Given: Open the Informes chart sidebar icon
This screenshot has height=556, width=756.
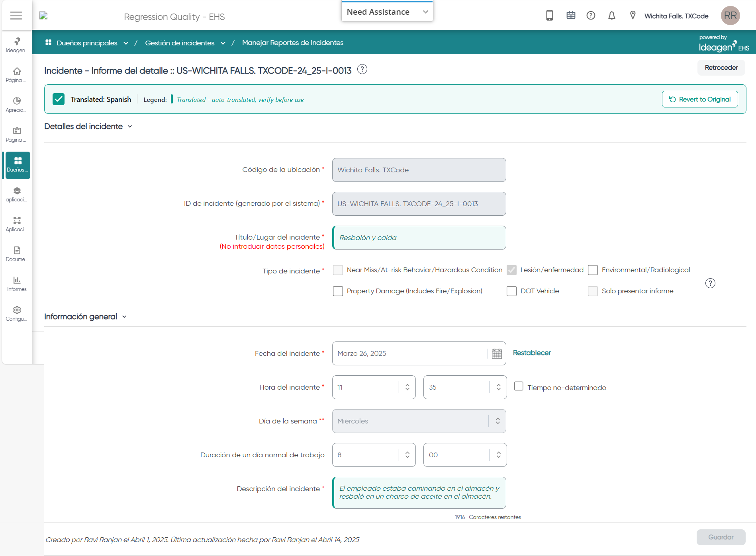Looking at the screenshot, I should 17,283.
